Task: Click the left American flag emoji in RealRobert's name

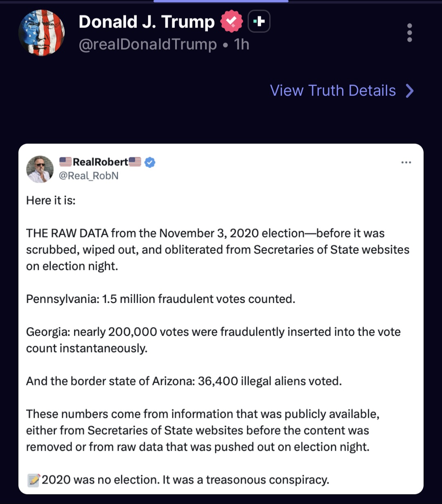Action: tap(65, 162)
